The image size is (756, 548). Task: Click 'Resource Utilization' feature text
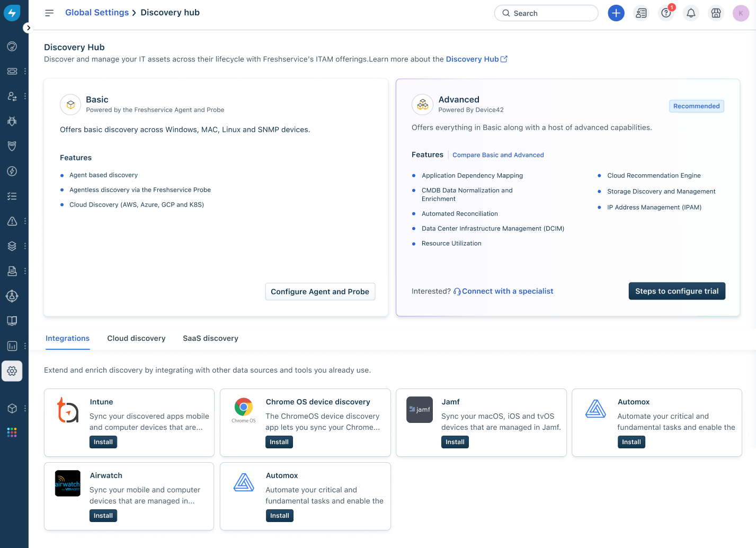(x=451, y=243)
